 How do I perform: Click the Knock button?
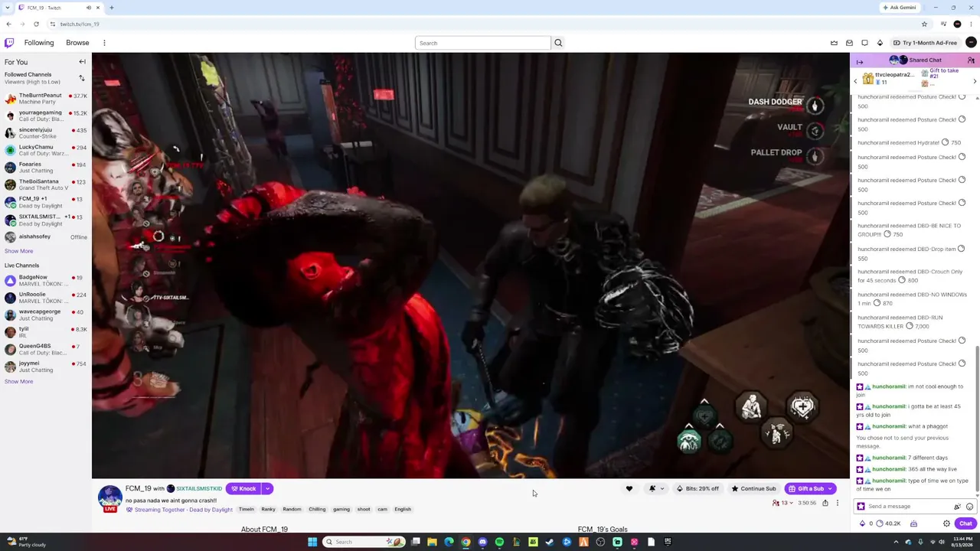[x=243, y=489]
